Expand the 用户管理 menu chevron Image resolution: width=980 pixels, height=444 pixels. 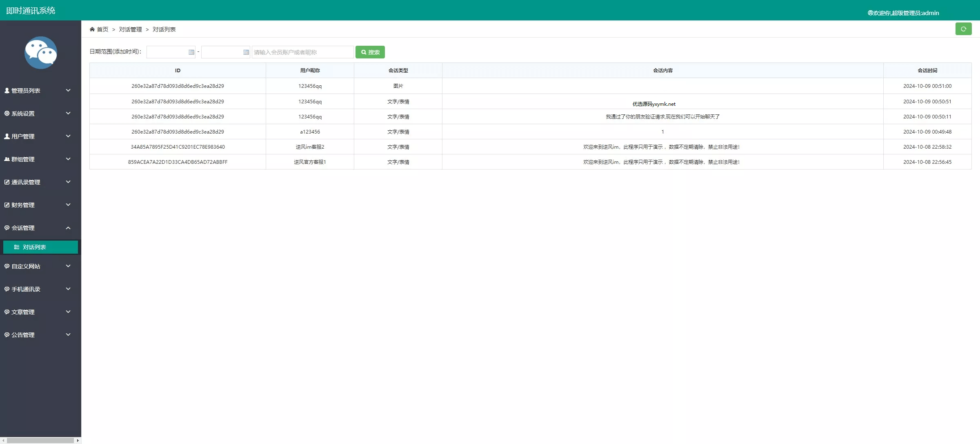68,136
